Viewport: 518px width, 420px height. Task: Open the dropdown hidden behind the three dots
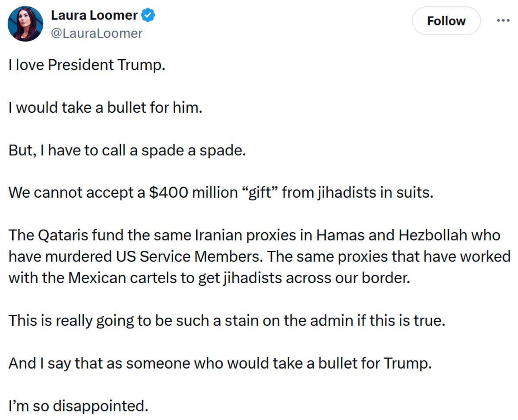point(502,19)
